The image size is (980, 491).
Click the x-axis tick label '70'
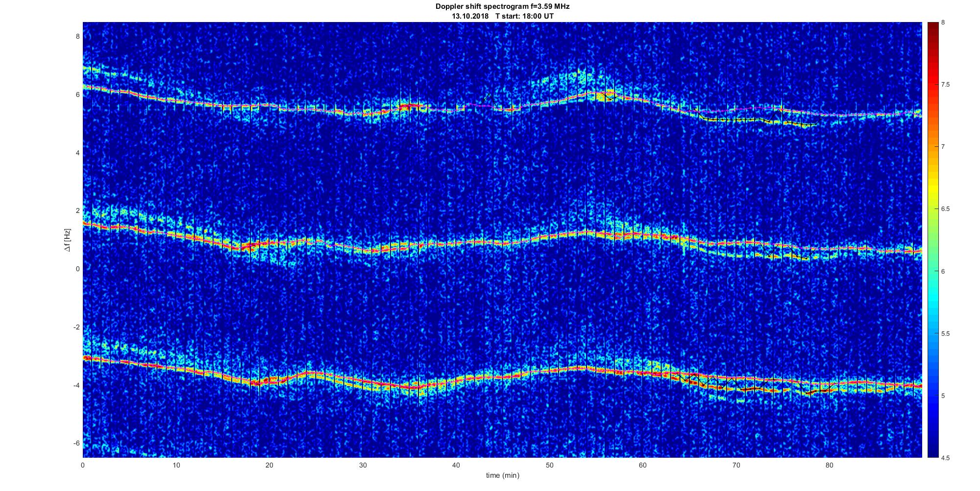tap(736, 465)
